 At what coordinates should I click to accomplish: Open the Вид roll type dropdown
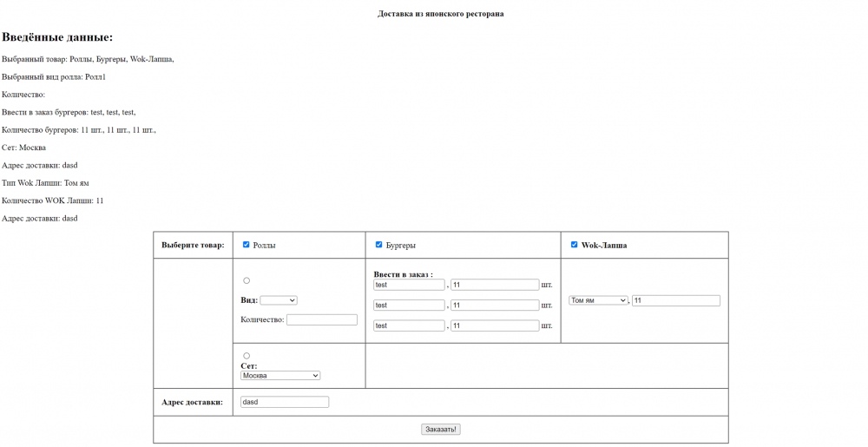(279, 300)
